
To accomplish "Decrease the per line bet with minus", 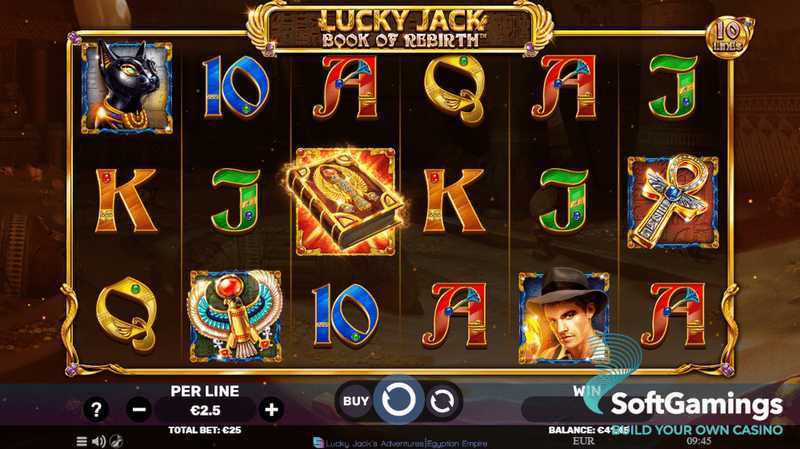I will point(139,409).
